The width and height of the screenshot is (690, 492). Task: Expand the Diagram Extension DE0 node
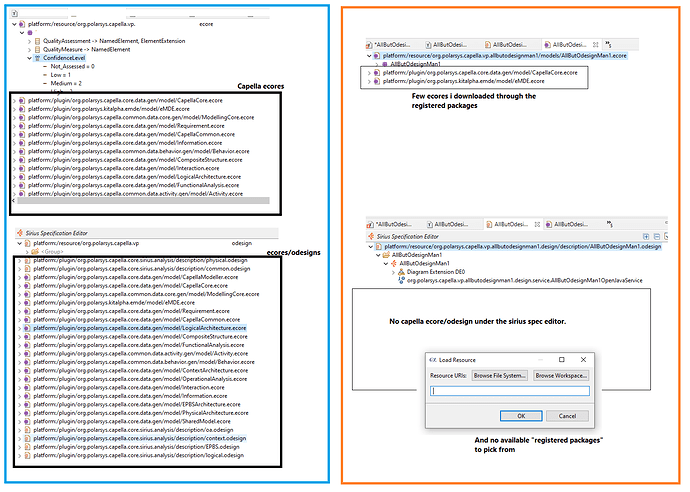point(393,272)
